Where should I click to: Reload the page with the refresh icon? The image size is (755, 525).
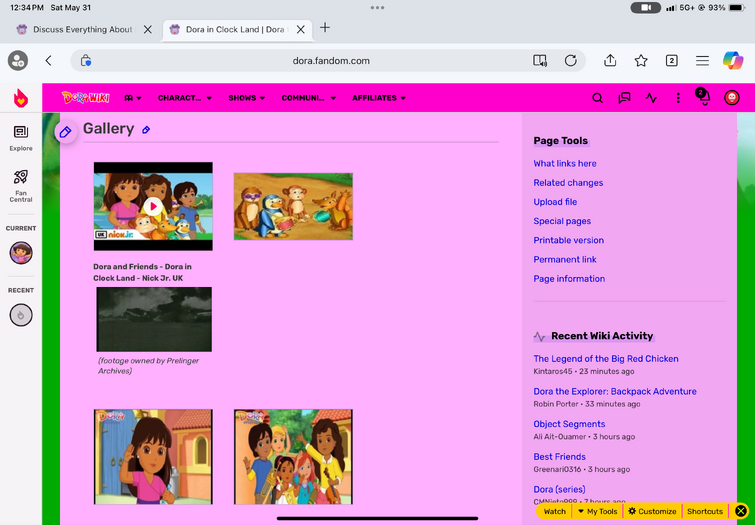click(x=571, y=61)
